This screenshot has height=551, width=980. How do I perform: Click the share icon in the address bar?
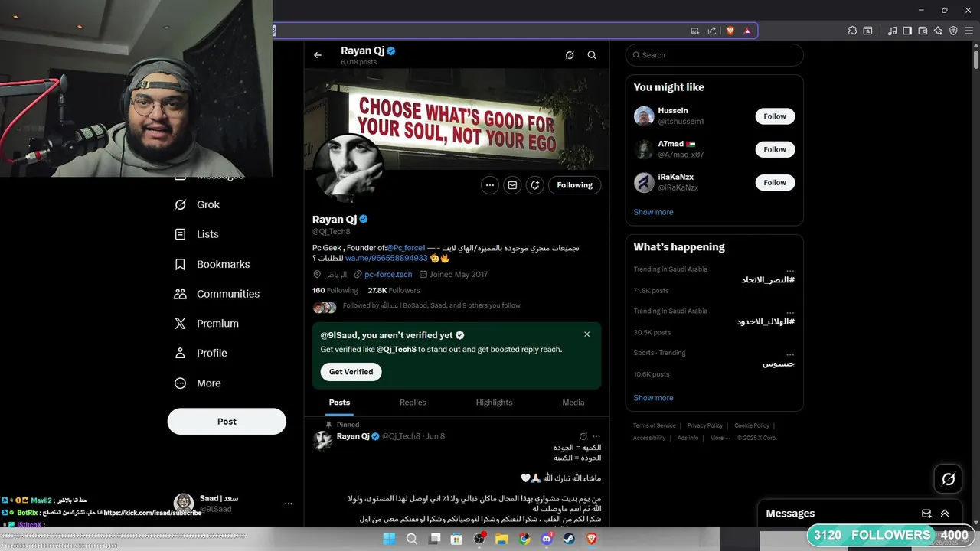712,31
